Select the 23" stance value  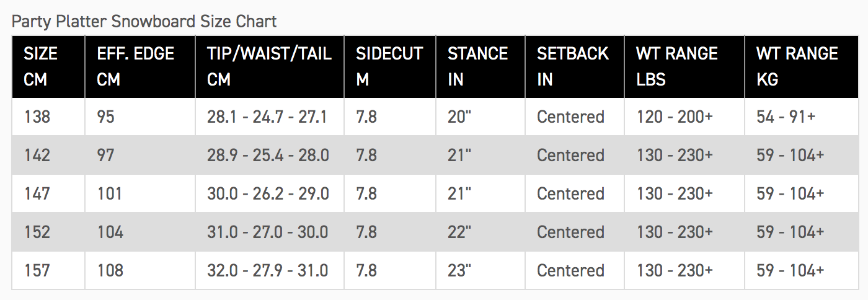click(x=459, y=270)
